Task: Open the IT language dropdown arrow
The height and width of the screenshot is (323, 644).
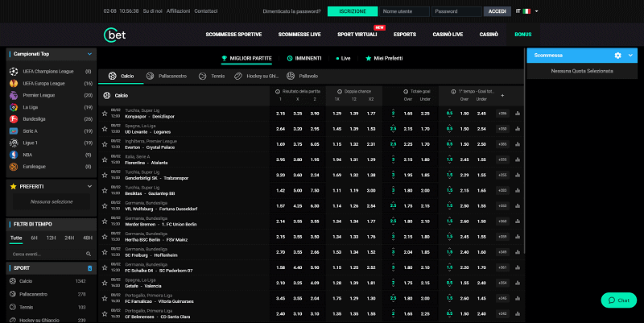Action: point(536,11)
